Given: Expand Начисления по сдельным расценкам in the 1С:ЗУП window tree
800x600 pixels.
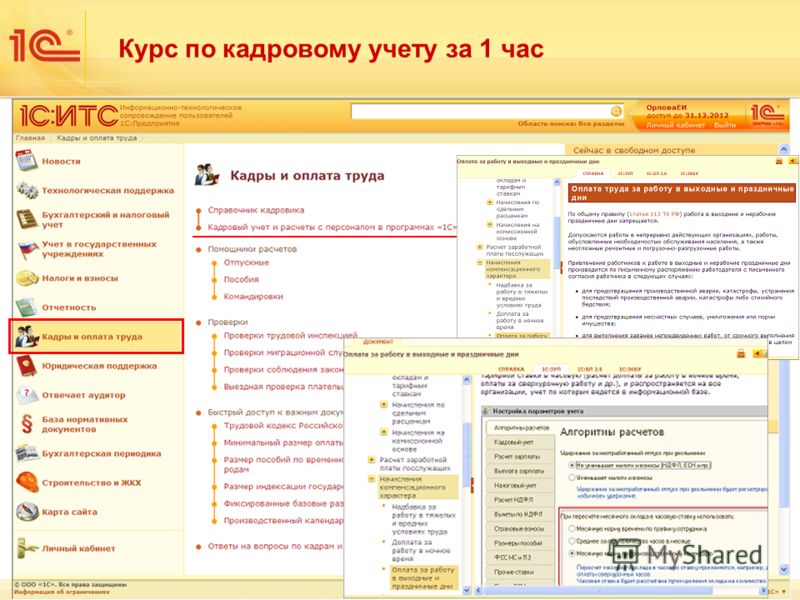Looking at the screenshot, I should (x=384, y=405).
